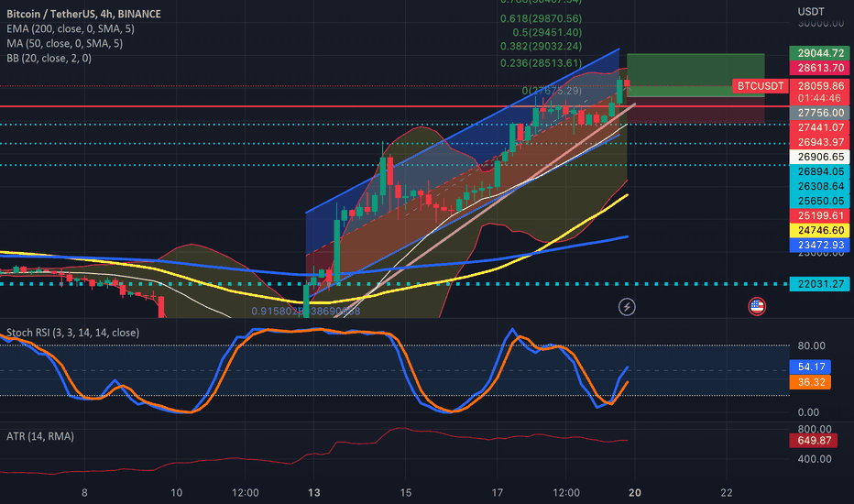This screenshot has width=854, height=504.
Task: Click the 23472.93 blue EMA price label
Action: tap(820, 245)
